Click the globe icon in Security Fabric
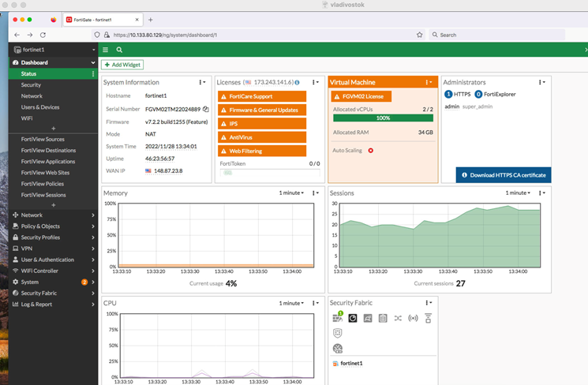588x385 pixels. click(338, 349)
